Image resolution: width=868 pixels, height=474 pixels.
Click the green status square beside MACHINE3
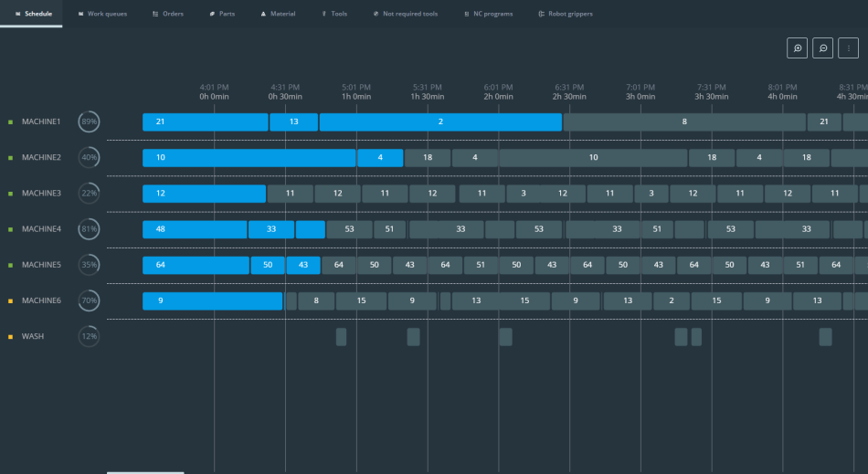coord(11,194)
